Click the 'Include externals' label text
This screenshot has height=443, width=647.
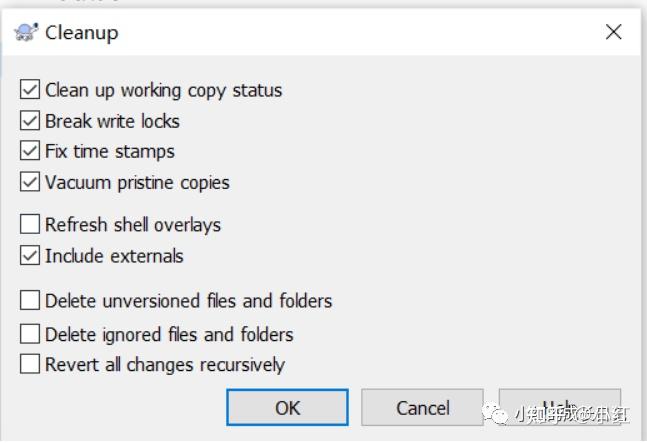114,256
